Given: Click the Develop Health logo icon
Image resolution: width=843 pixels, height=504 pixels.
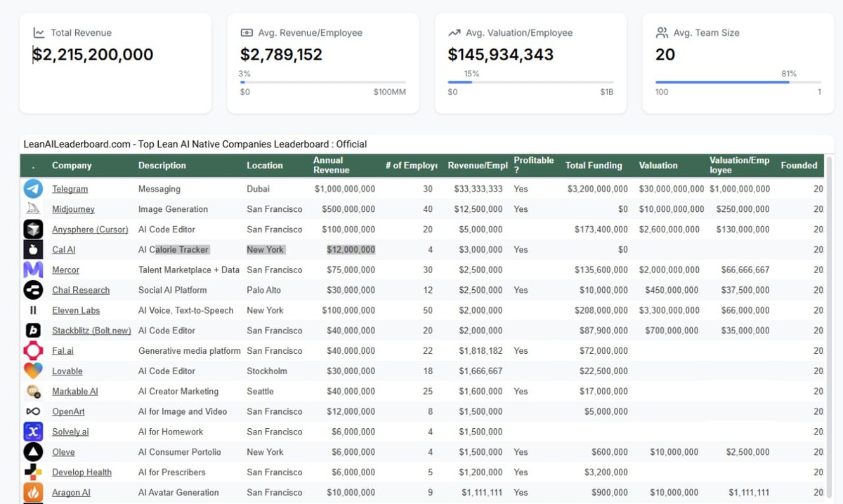Looking at the screenshot, I should pyautogui.click(x=33, y=472).
